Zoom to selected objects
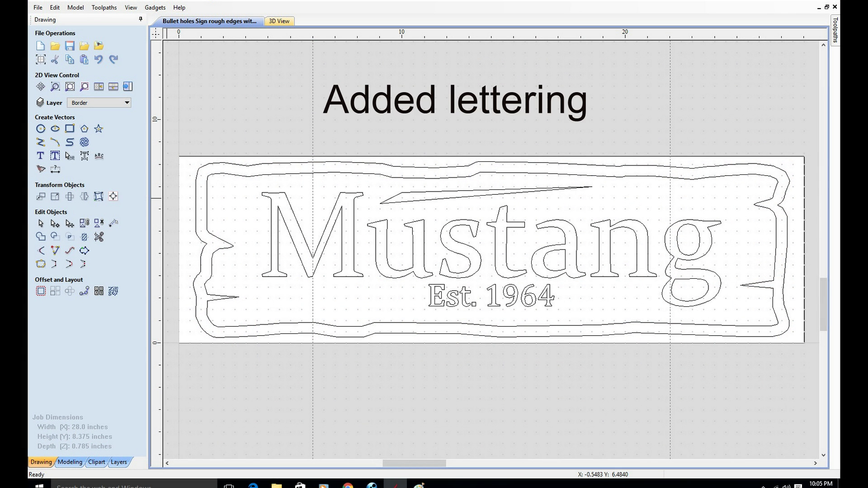 pyautogui.click(x=84, y=86)
